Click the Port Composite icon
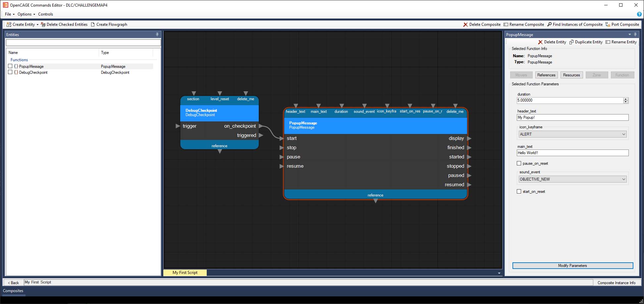Screen dimensions: 644x304 (608, 24)
